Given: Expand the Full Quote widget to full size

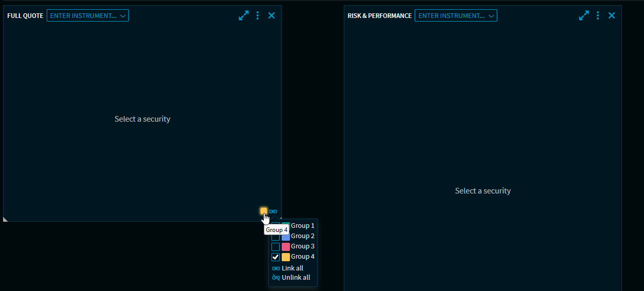Looking at the screenshot, I should [244, 16].
